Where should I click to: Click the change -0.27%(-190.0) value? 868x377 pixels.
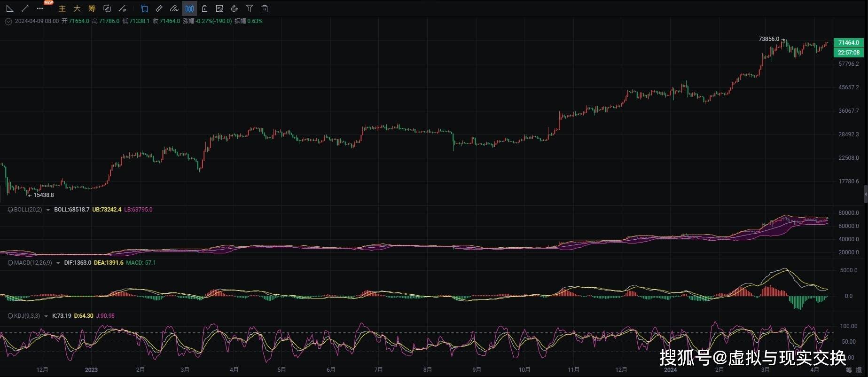point(214,21)
